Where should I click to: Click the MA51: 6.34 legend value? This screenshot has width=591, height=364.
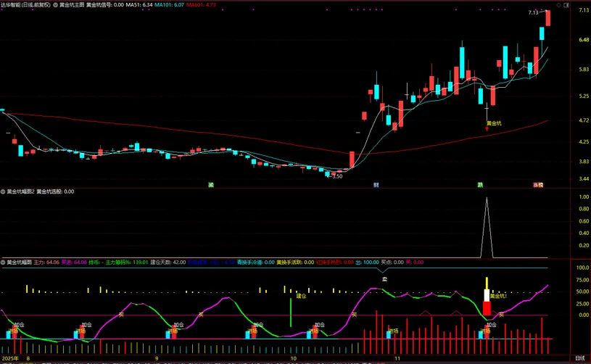click(139, 5)
